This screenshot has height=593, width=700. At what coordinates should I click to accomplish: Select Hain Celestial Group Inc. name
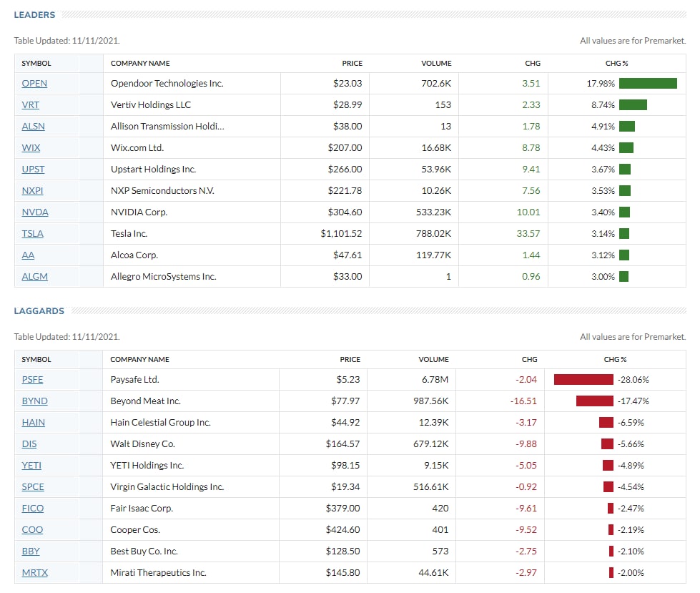(x=160, y=423)
